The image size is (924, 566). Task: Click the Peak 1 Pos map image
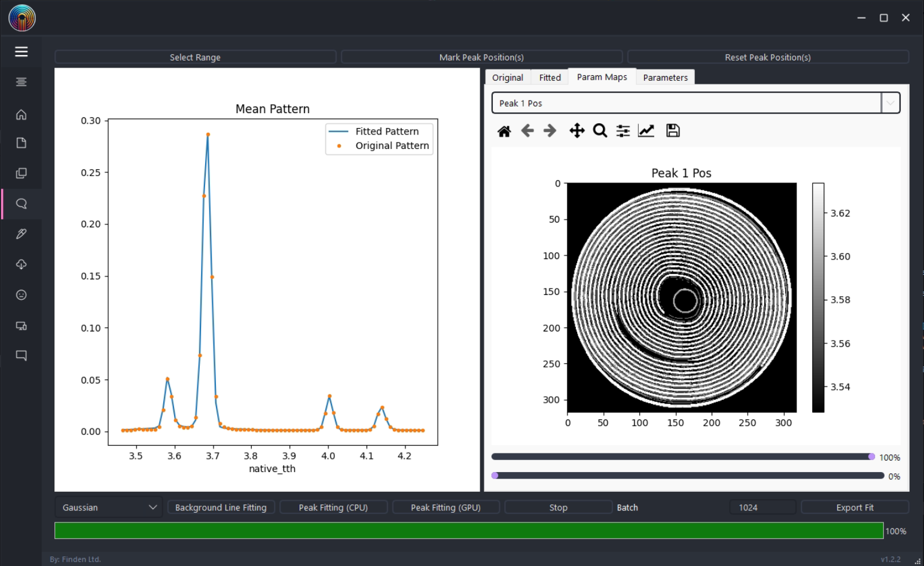point(682,297)
